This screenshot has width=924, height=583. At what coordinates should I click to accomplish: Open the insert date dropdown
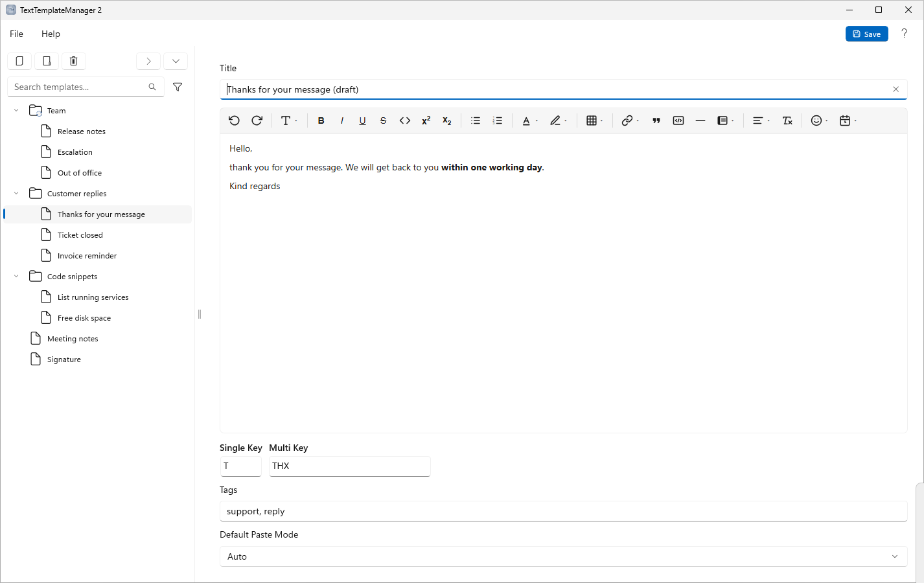click(848, 120)
